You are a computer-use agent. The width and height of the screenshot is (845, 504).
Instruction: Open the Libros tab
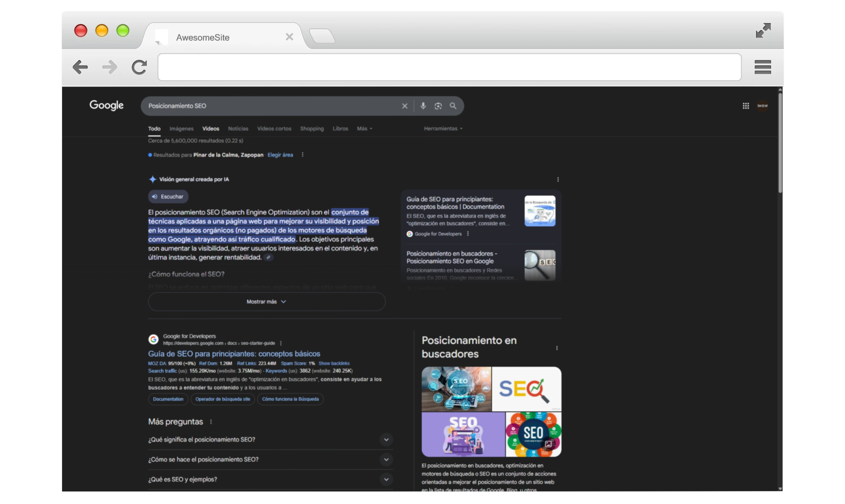340,129
